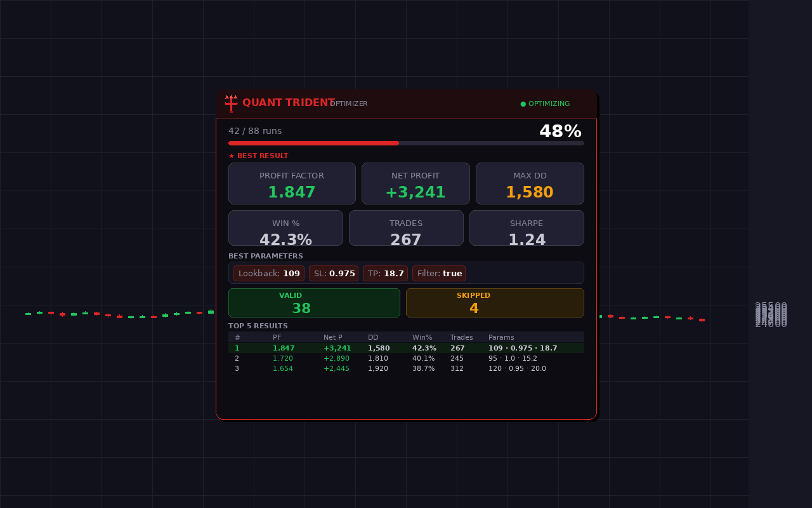The height and width of the screenshot is (508, 812).
Task: Click the Win % 42.3% card
Action: click(285, 228)
